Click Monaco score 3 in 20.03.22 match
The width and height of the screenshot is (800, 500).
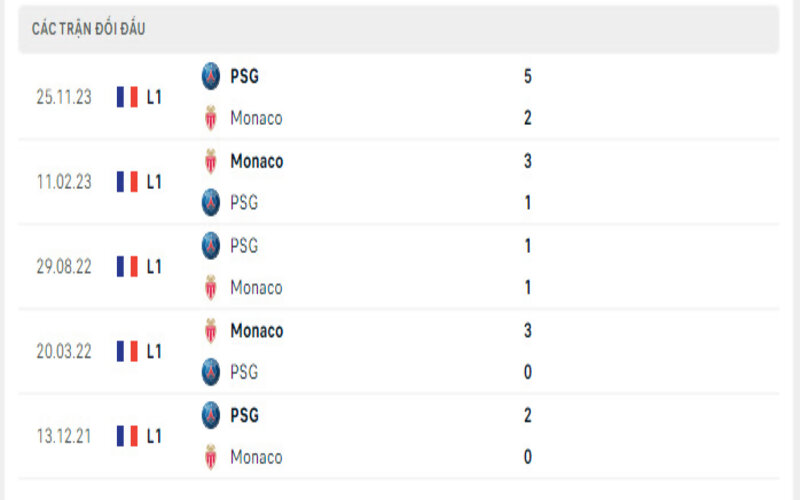point(527,330)
